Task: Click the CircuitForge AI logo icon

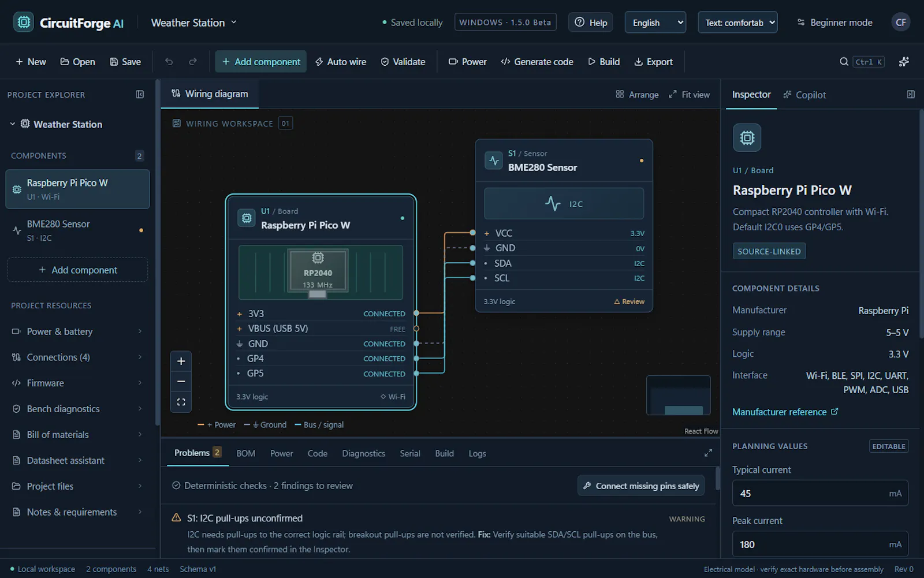Action: tap(24, 23)
